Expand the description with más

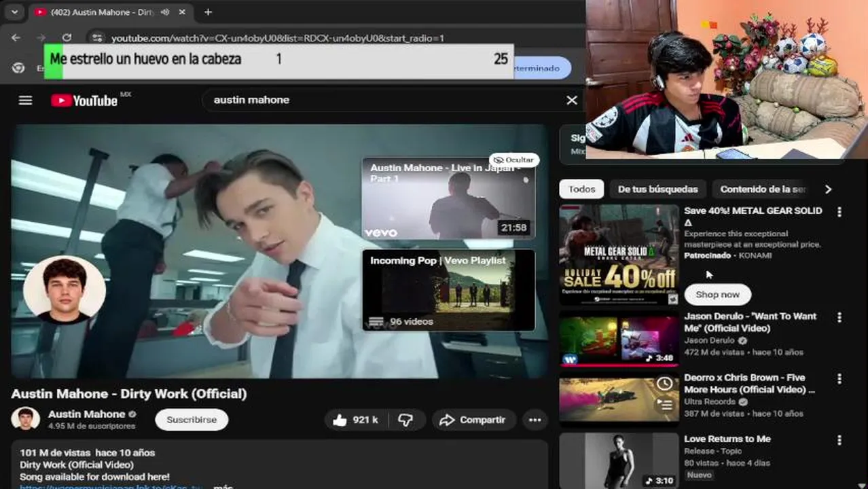click(x=223, y=486)
